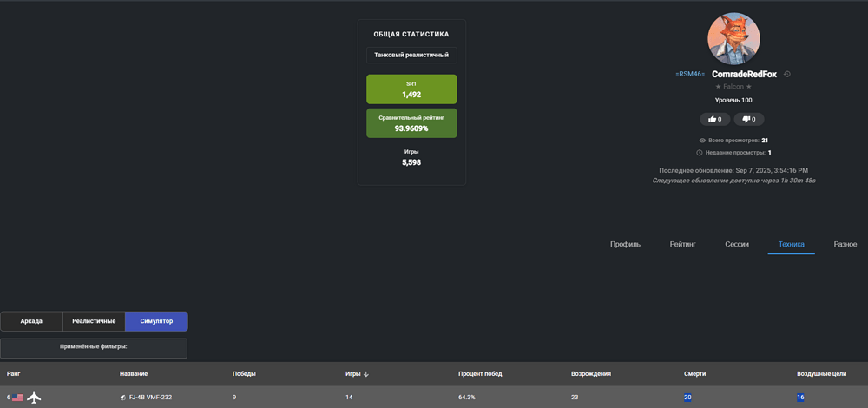Image resolution: width=868 pixels, height=408 pixels.
Task: Sort table by Победы column header
Action: pos(244,373)
